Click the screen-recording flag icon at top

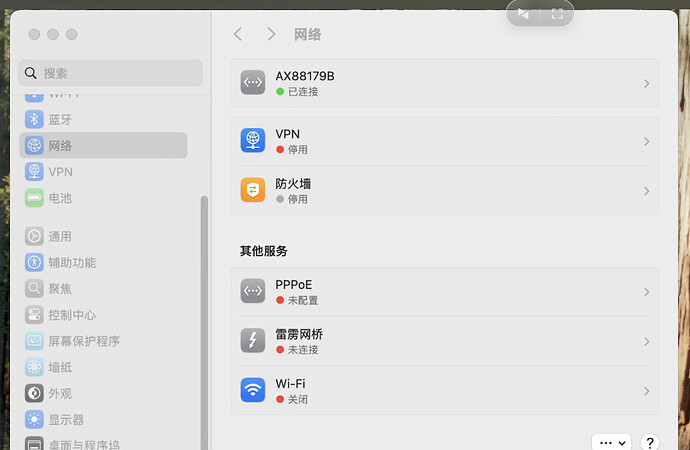[x=523, y=14]
